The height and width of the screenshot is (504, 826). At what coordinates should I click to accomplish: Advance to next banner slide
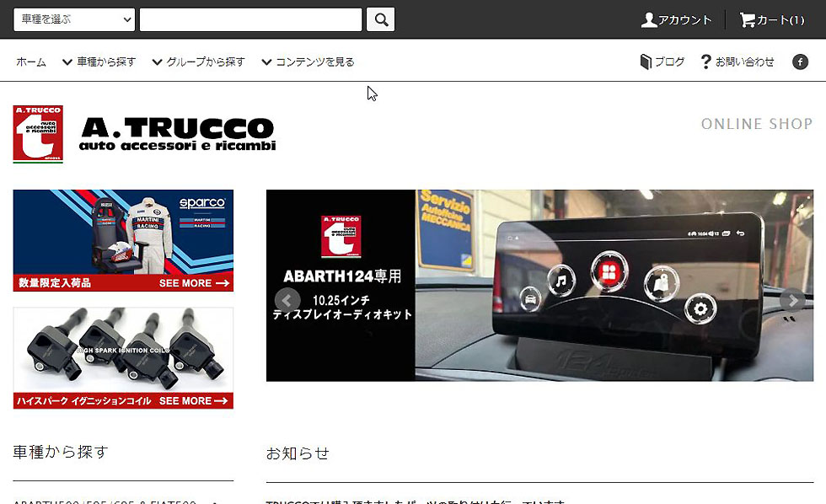coord(791,300)
